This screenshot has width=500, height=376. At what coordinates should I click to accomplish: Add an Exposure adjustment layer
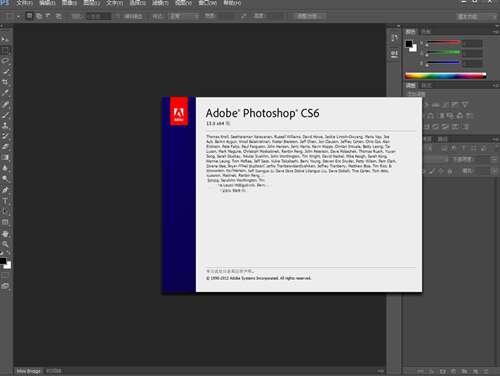point(455,105)
